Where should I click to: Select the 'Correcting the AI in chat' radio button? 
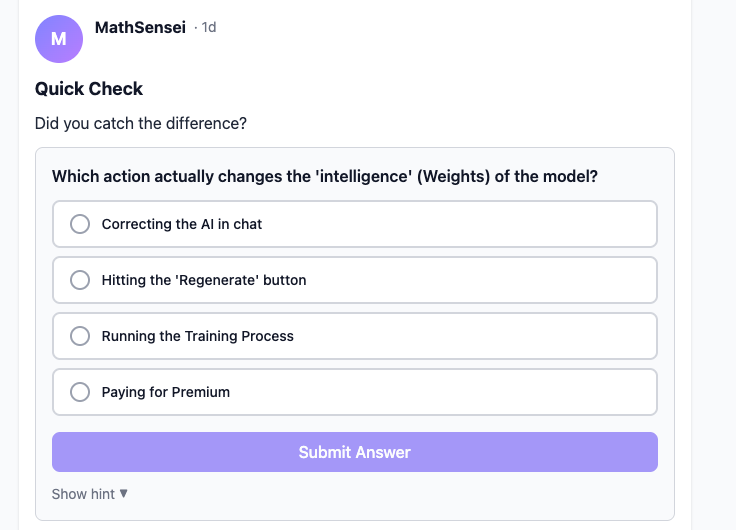[80, 224]
